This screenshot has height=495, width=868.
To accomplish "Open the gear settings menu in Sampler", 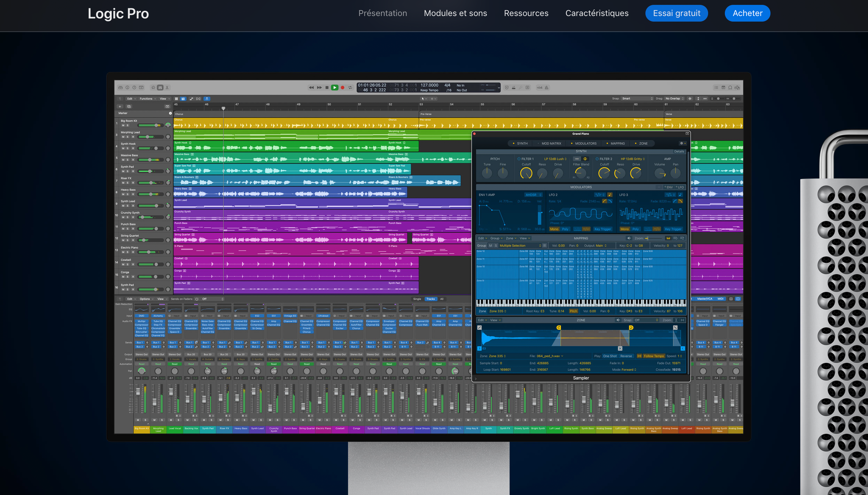I will pyautogui.click(x=683, y=143).
